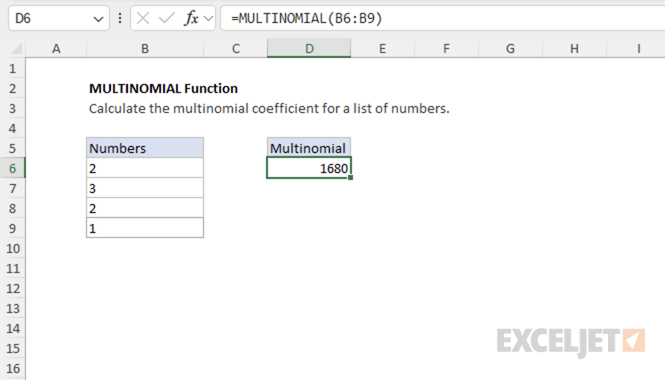This screenshot has height=380, width=665.
Task: Select row 11 header
Action: coord(13,268)
